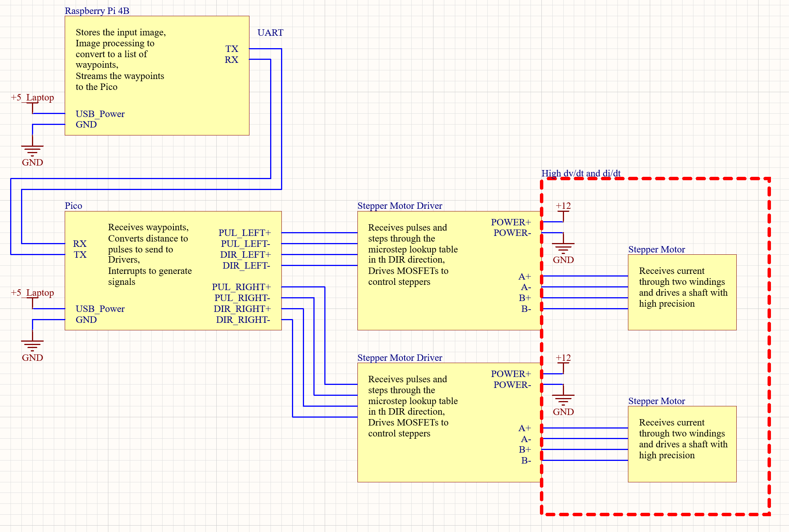This screenshot has height=532, width=789.
Task: Select the TX pin on Raspberry Pi block
Action: tap(232, 49)
